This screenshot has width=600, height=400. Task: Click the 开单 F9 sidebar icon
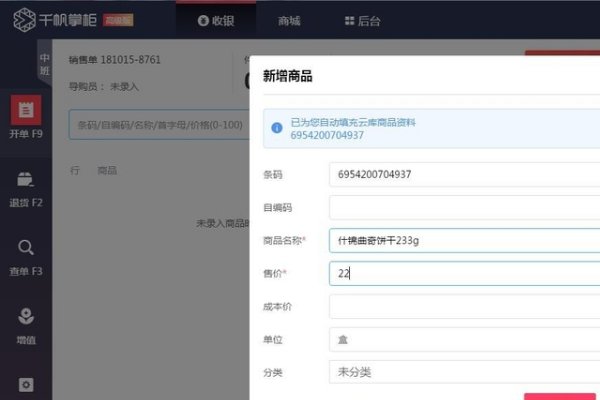(x=26, y=110)
